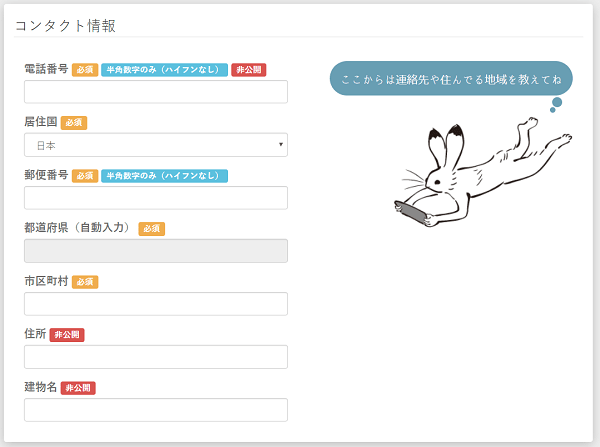This screenshot has width=600, height=447.
Task: Select the 市区町村 input field
Action: click(156, 304)
